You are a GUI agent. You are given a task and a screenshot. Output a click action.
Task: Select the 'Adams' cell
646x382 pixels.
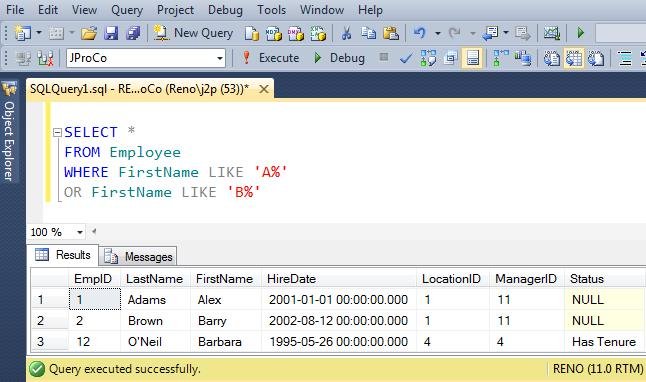click(155, 300)
